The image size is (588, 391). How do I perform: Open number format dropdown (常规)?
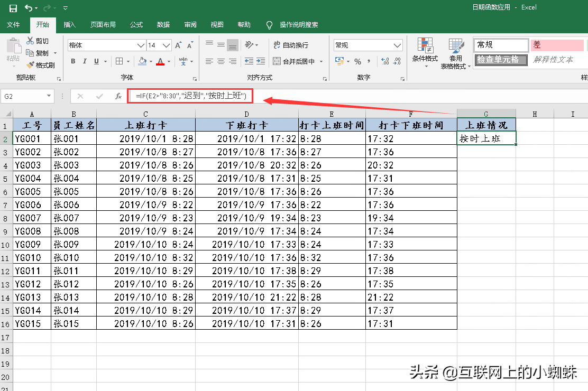pos(398,45)
